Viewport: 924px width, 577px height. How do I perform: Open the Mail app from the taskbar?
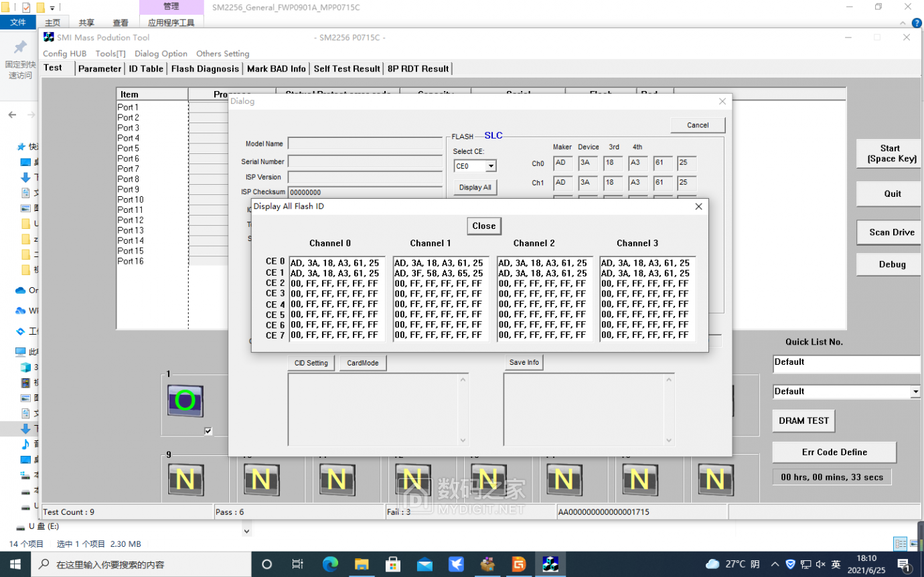pyautogui.click(x=425, y=564)
